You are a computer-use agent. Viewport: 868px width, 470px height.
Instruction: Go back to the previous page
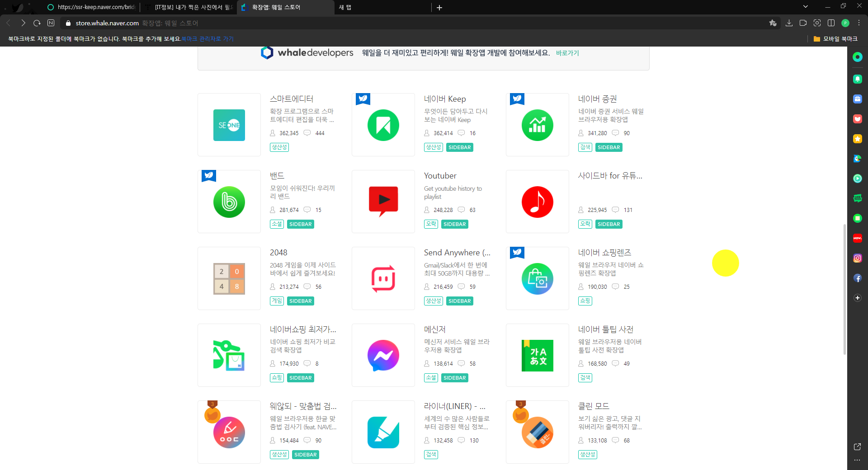click(x=9, y=23)
